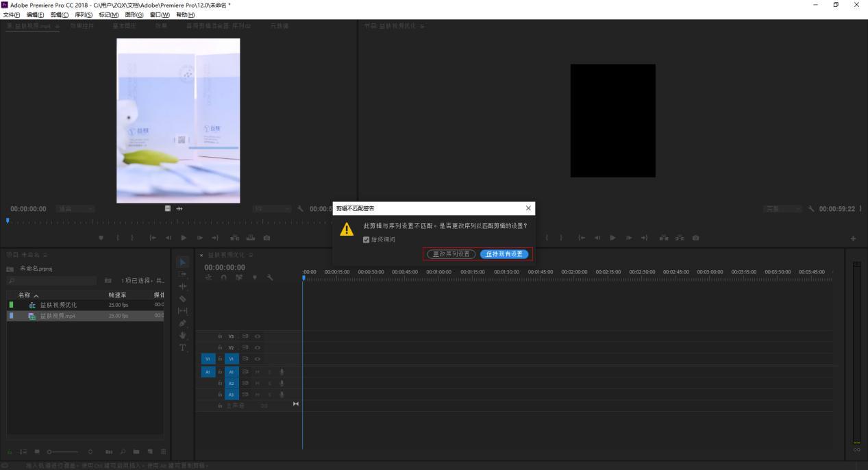
Task: Toggle A2 track targeting button
Action: [x=232, y=383]
